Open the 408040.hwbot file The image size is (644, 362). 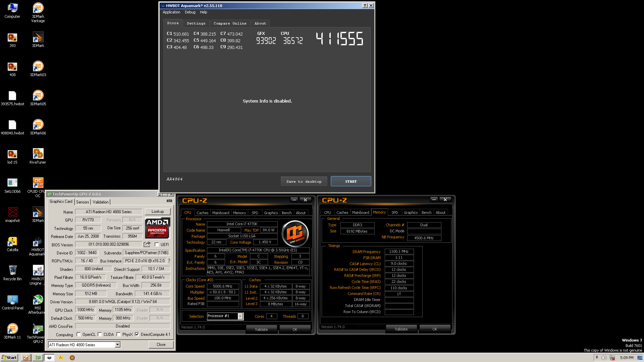(12, 127)
